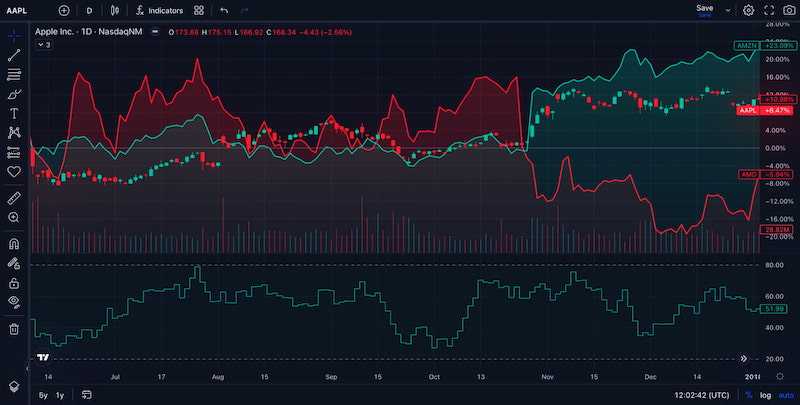800x405 pixels.
Task: Toggle magnet mode for drawings
Action: point(14,244)
